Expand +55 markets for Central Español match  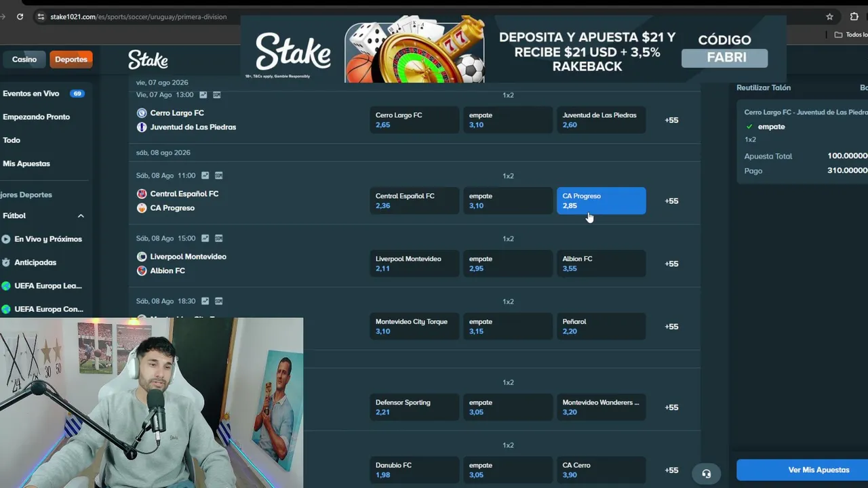tap(671, 201)
